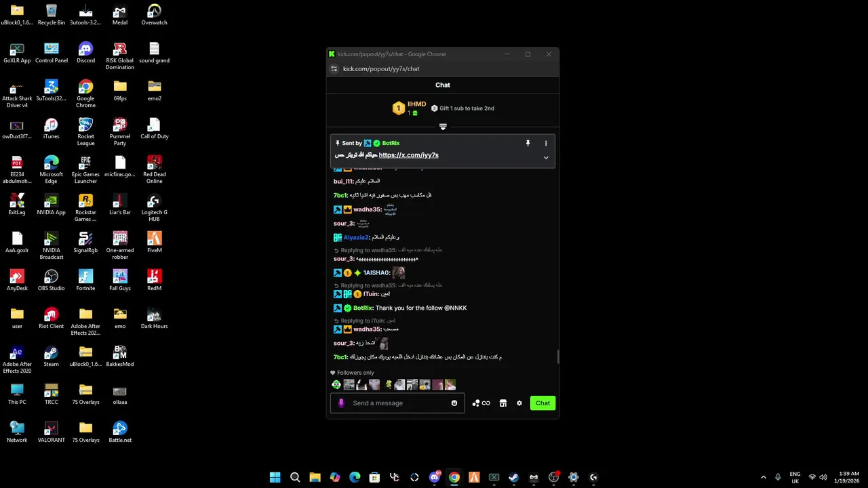Click the pin icon on pinned message
Viewport: 868px width, 488px height.
coord(528,143)
